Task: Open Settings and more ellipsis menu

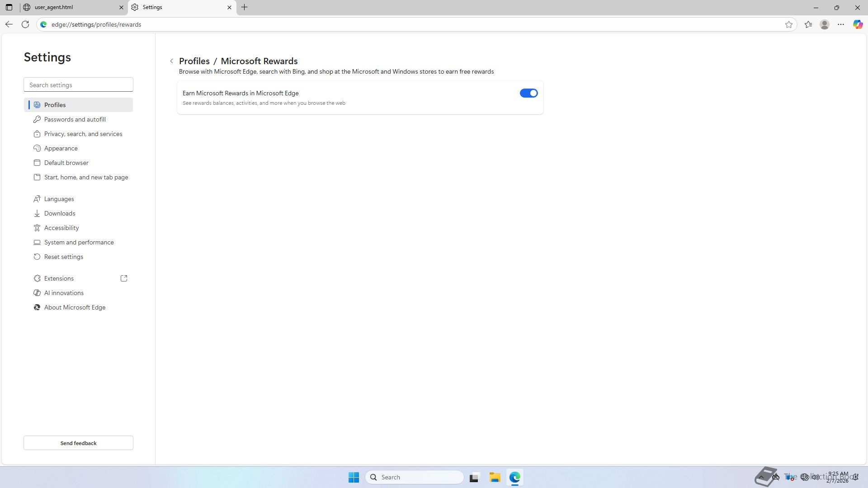Action: (841, 24)
